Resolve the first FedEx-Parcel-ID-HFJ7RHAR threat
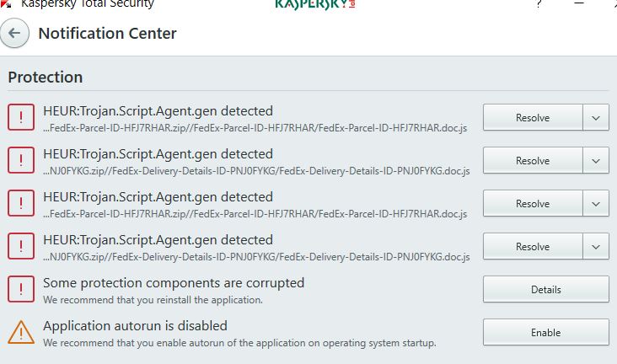Image resolution: width=617 pixels, height=364 pixels. (x=533, y=117)
